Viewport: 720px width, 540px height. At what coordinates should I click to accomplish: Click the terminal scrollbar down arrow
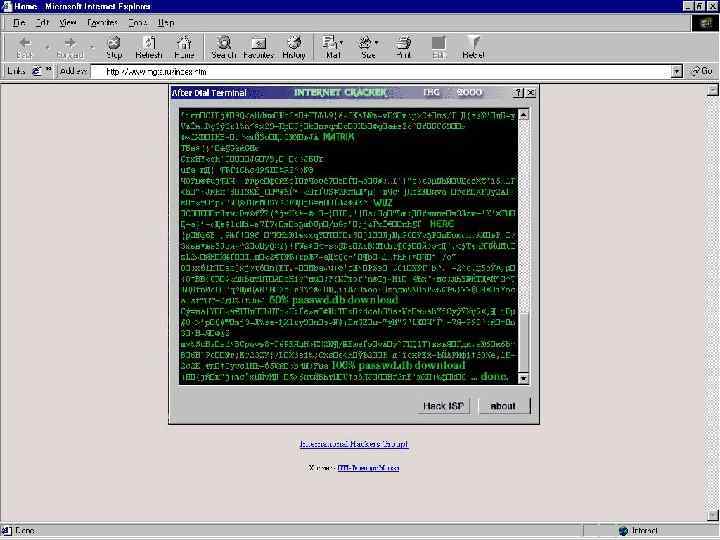pyautogui.click(x=523, y=378)
